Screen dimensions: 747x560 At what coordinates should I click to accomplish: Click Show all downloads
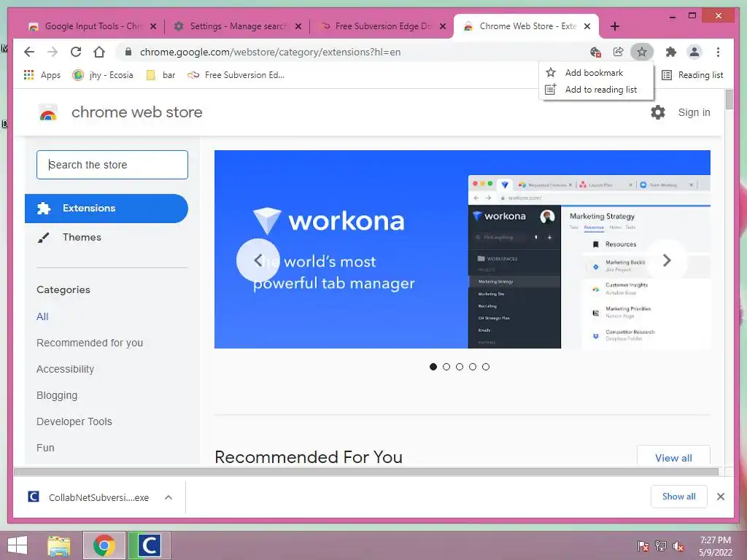pos(679,497)
